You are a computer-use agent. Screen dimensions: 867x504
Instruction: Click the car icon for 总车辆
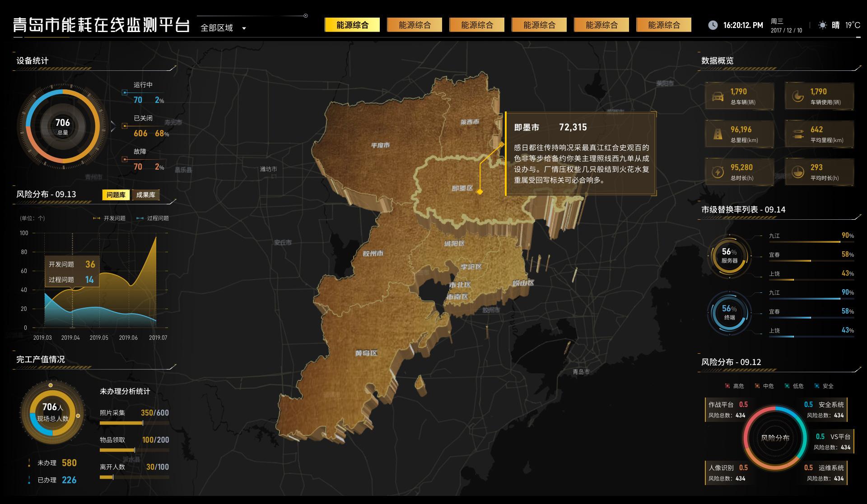point(718,97)
